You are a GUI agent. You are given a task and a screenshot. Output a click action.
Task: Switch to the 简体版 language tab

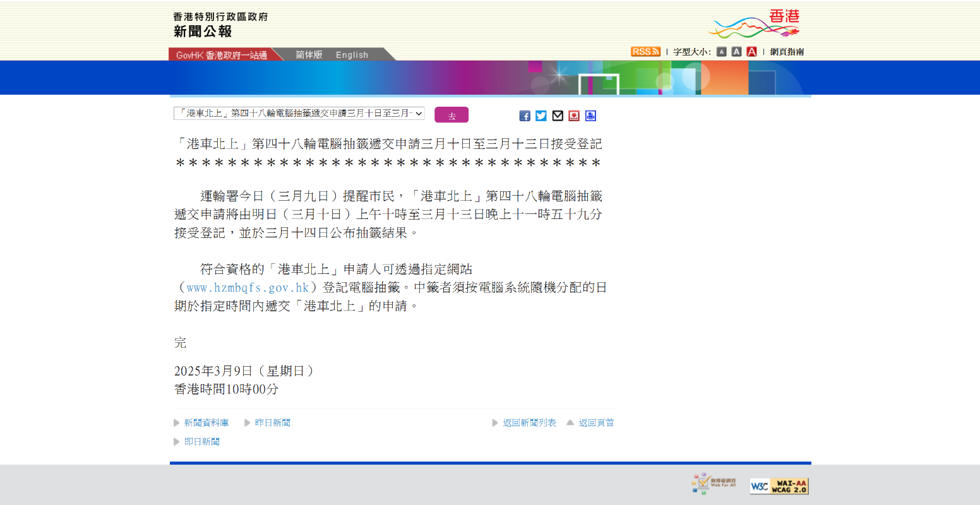[309, 55]
